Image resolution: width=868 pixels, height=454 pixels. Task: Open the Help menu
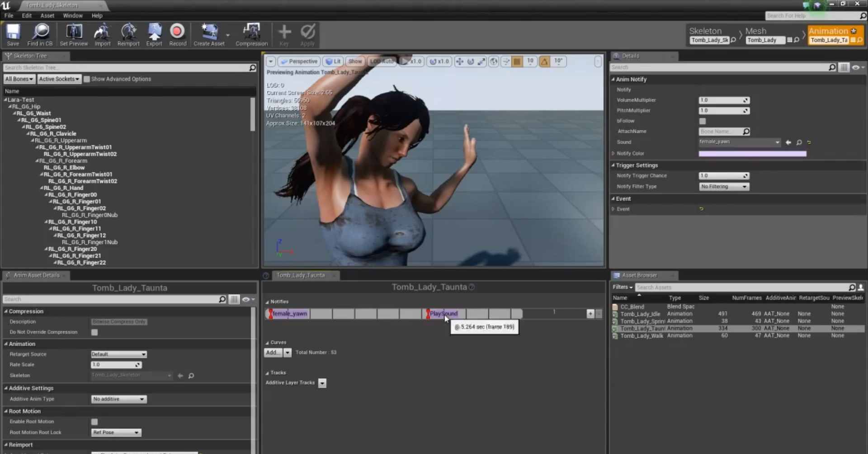pos(97,15)
